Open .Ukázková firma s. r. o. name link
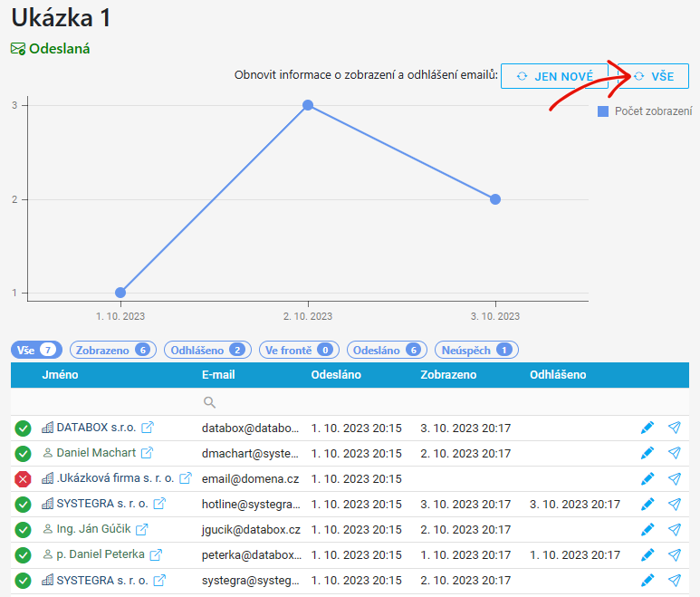The width and height of the screenshot is (700, 597). 115,478
